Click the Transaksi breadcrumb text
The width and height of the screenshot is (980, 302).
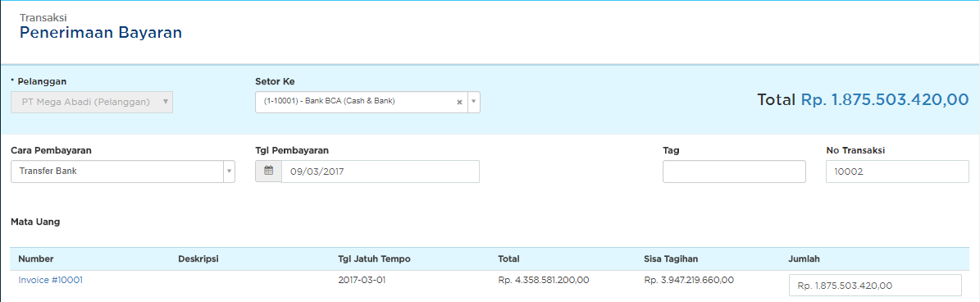43,17
